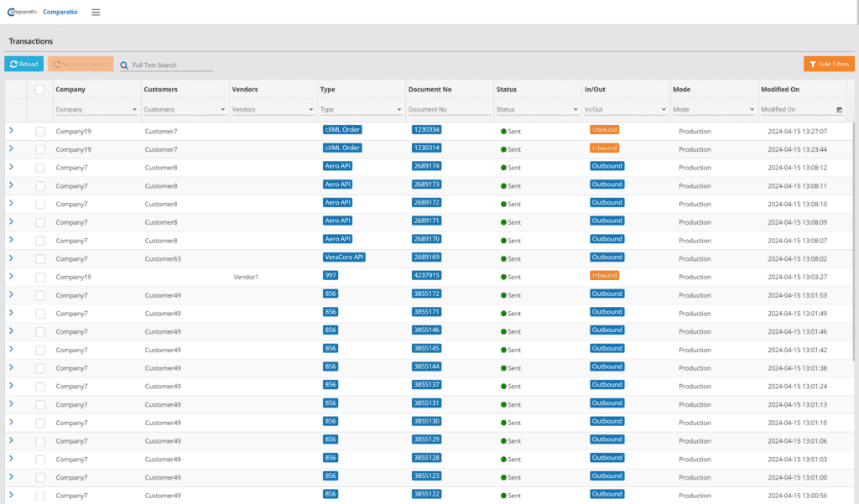This screenshot has width=859, height=504.
Task: Tick the checkbox for document 3855146
Action: (x=40, y=332)
